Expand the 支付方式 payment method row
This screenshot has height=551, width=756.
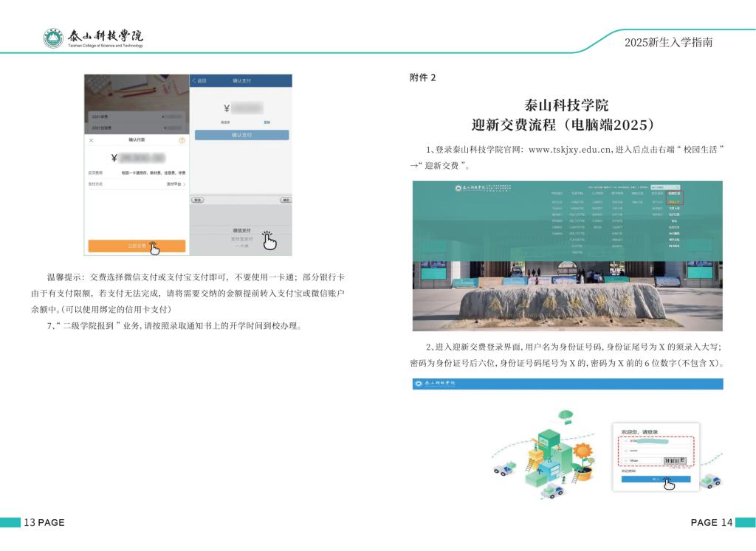tap(176, 184)
